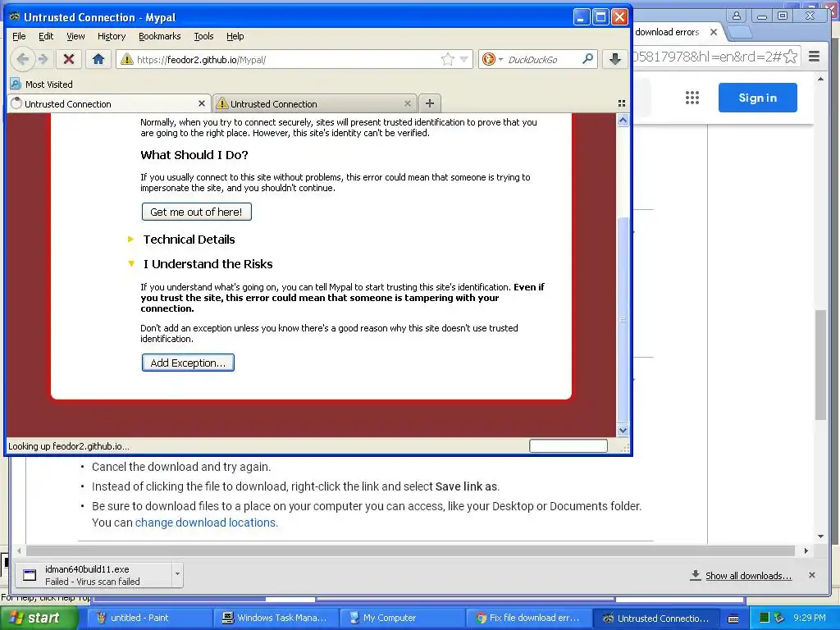Bookmark page with the star icon
840x630 pixels.
tap(447, 59)
